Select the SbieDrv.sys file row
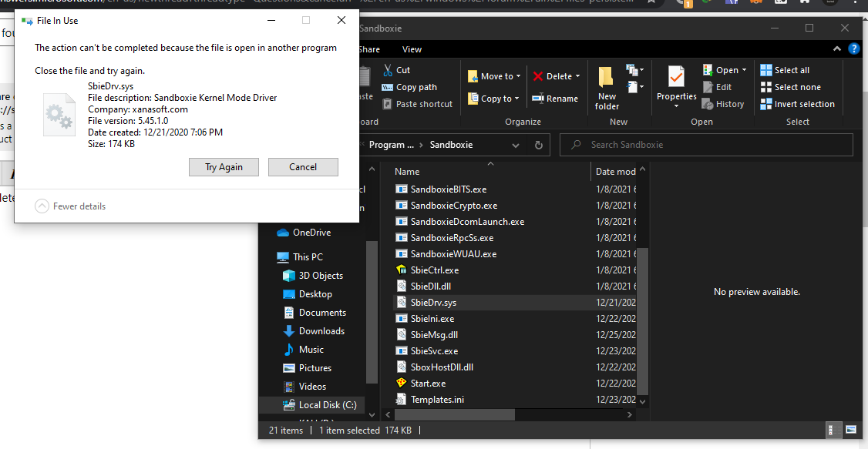This screenshot has width=868, height=449. (x=515, y=303)
